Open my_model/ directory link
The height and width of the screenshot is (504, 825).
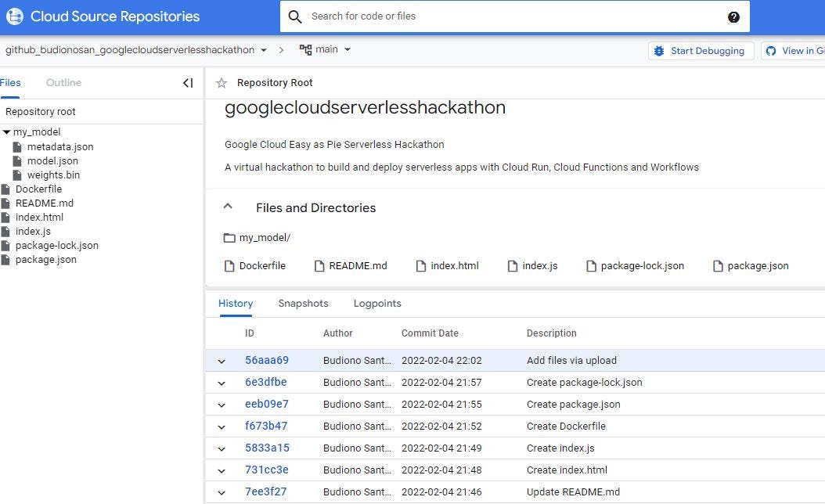pos(265,238)
